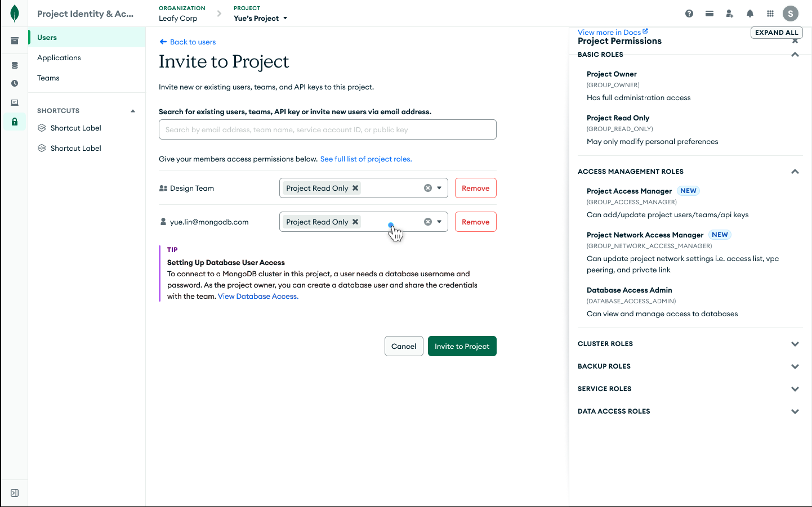Click the green Invite to Project button

click(x=462, y=346)
